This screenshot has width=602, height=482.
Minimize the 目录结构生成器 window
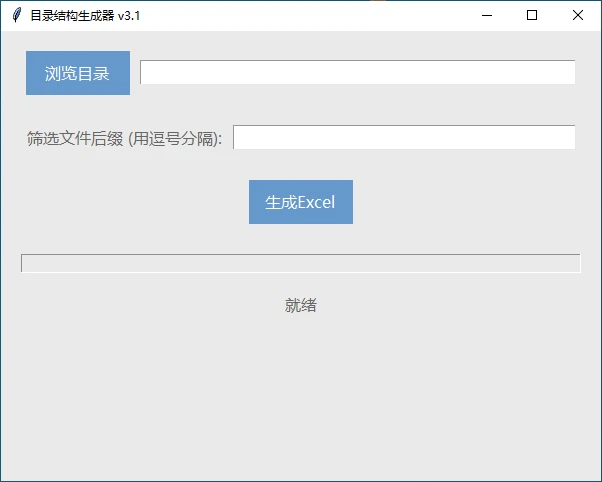tap(487, 15)
